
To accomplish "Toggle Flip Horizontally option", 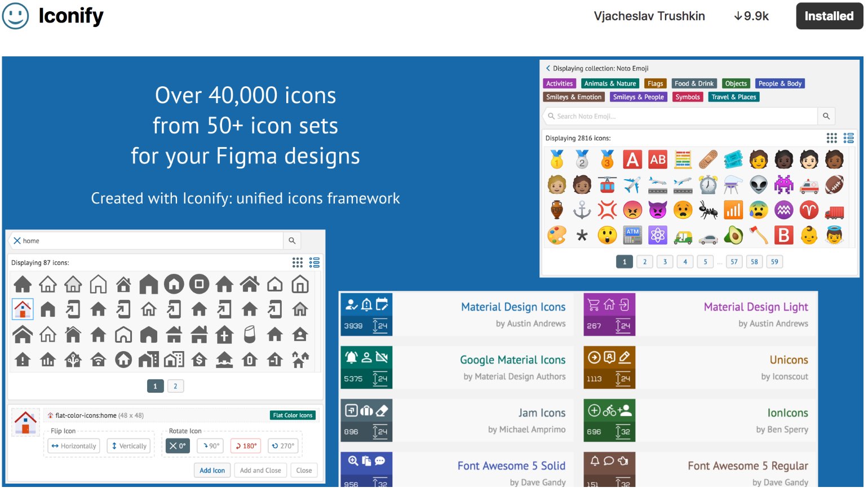I will 74,446.
